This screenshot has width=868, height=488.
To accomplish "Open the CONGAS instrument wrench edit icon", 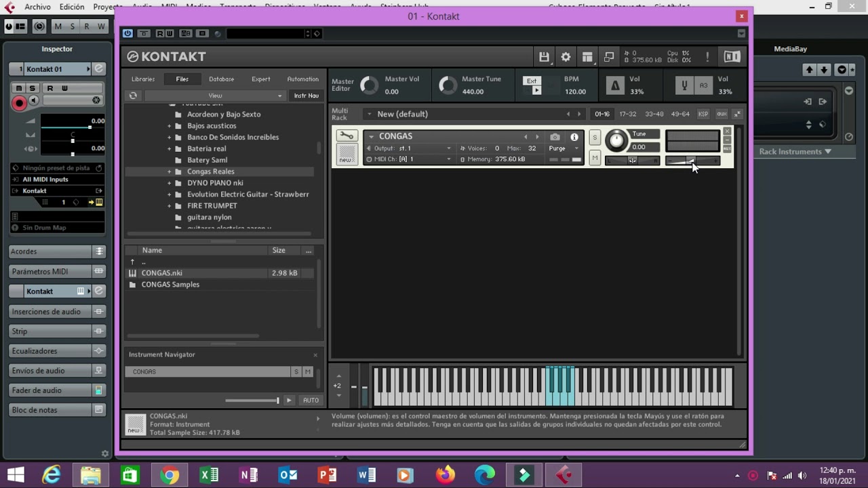I will point(347,136).
